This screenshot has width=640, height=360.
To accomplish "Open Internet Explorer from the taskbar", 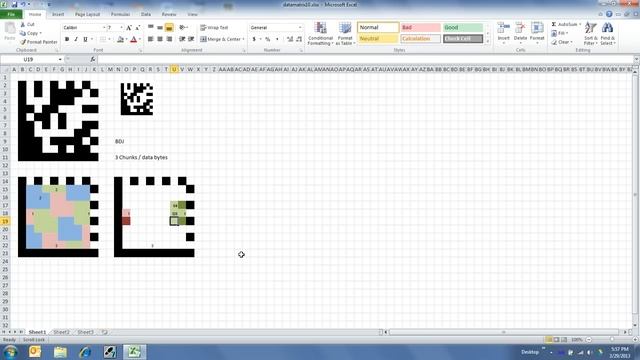I will 85,352.
